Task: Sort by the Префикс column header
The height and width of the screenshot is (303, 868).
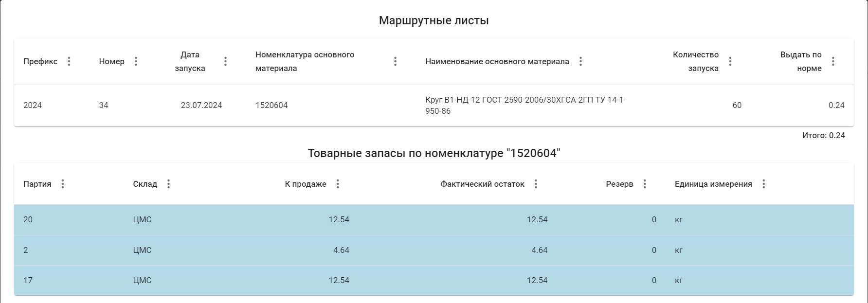Action: (x=40, y=61)
